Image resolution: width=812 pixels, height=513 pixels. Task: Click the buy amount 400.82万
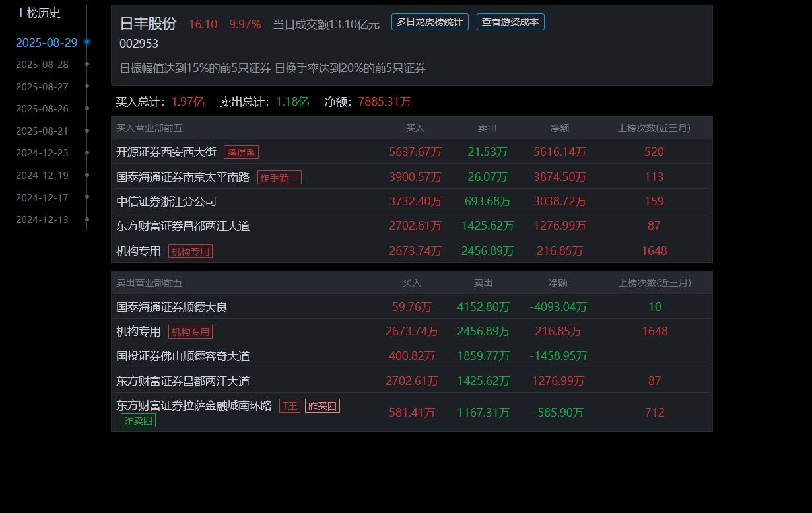(x=412, y=356)
